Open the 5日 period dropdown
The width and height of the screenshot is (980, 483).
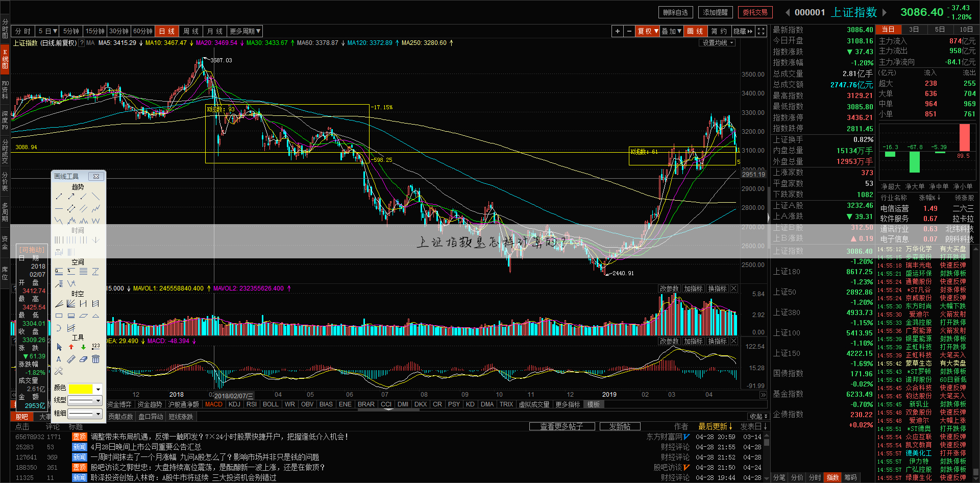(x=48, y=31)
